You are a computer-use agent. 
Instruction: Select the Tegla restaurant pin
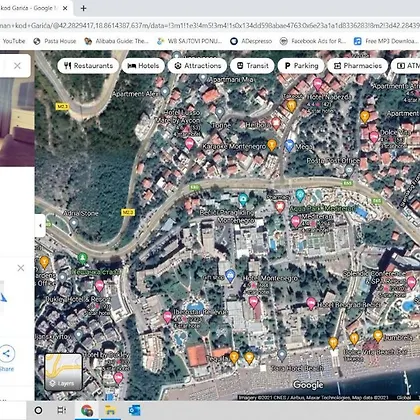pyautogui.click(x=234, y=357)
